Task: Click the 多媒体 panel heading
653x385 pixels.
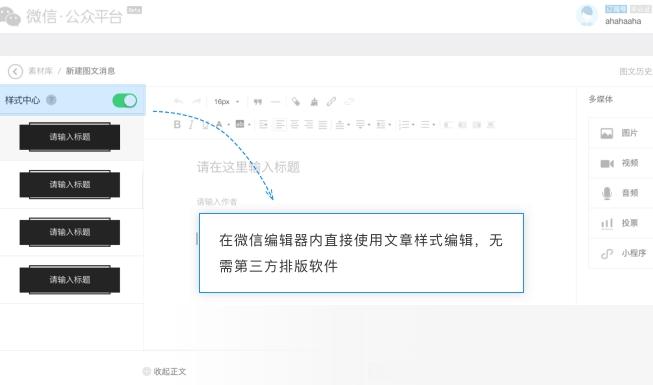Action: point(601,99)
